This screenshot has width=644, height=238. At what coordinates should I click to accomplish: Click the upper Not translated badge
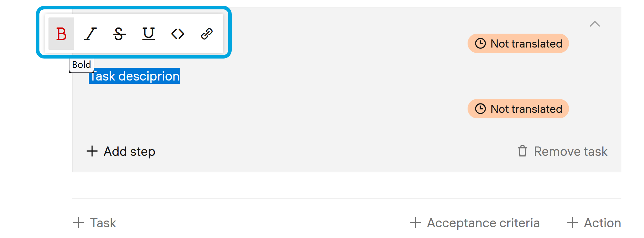click(x=518, y=43)
